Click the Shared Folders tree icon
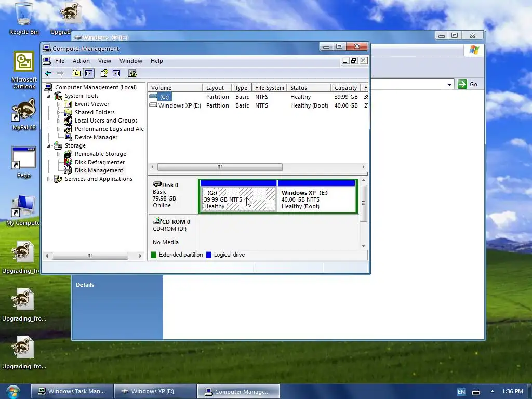The width and height of the screenshot is (532, 399). point(68,112)
